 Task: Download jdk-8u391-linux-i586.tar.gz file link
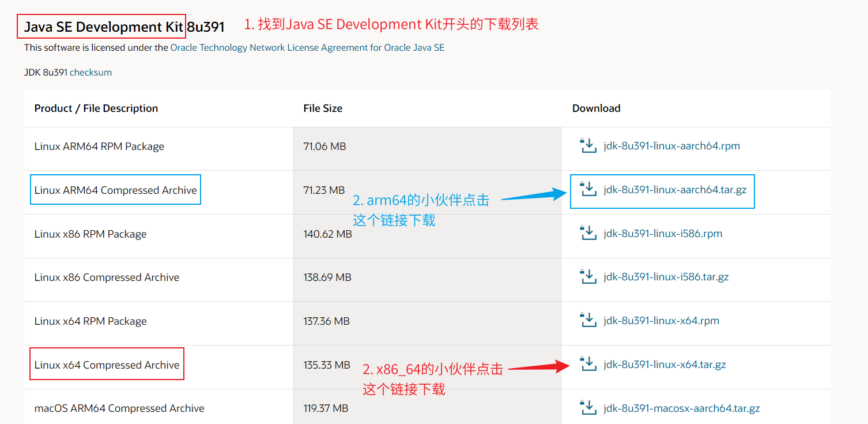[x=666, y=277]
